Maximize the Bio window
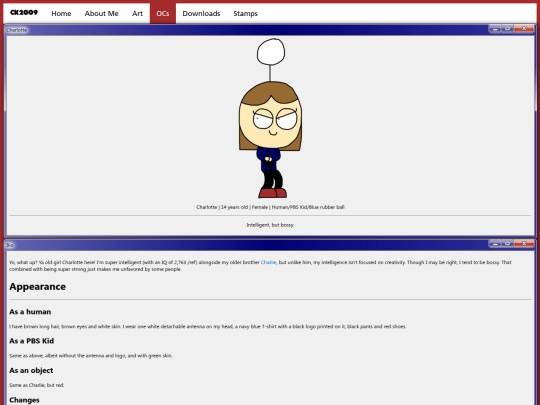 [507, 244]
